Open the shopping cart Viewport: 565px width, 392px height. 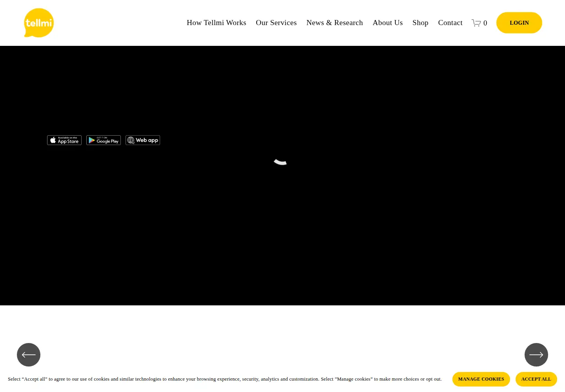[x=479, y=23]
